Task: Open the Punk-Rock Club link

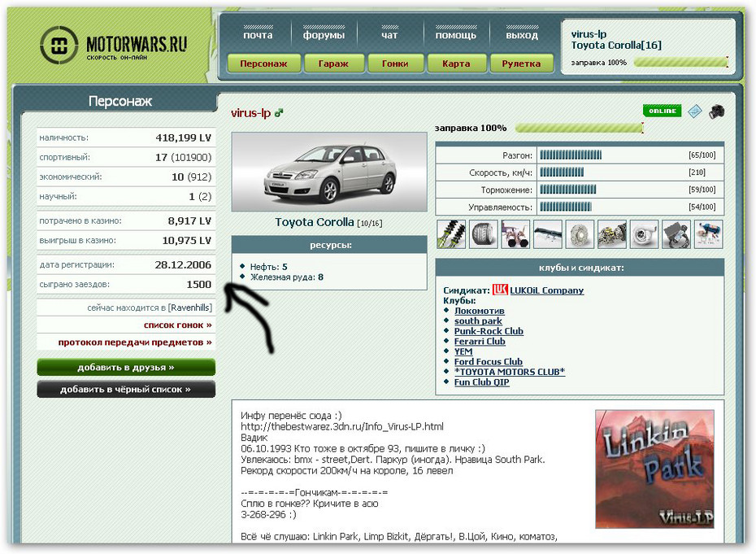Action: pos(489,331)
